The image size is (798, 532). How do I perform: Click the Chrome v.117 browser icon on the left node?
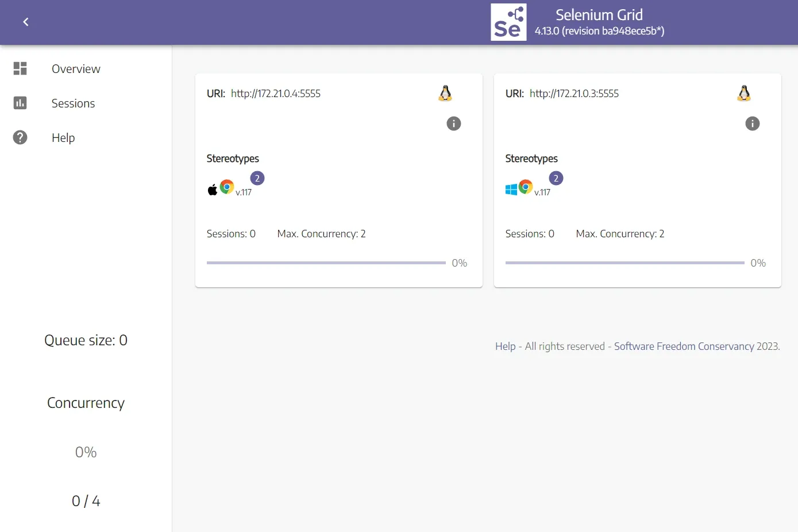[x=226, y=186]
